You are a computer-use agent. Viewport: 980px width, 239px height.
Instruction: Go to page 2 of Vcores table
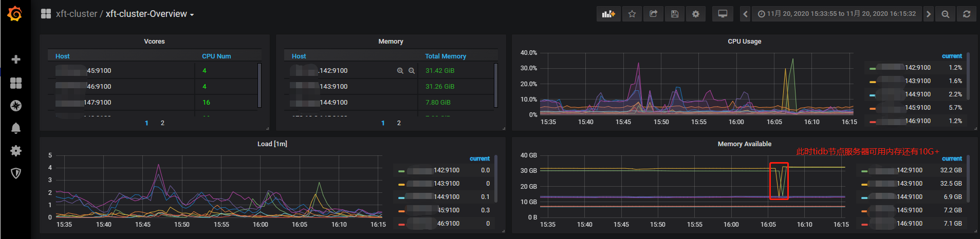pyautogui.click(x=162, y=123)
